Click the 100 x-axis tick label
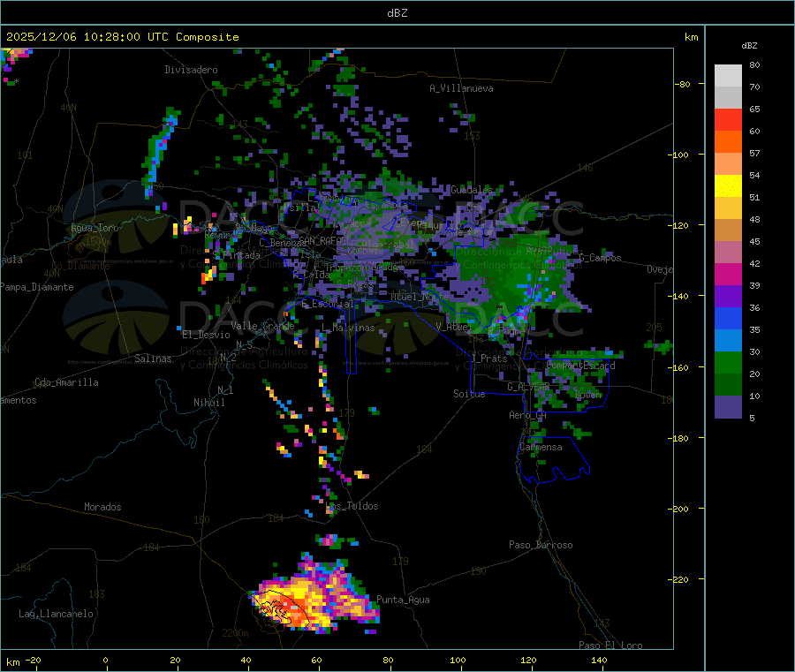The height and width of the screenshot is (672, 795). (458, 660)
